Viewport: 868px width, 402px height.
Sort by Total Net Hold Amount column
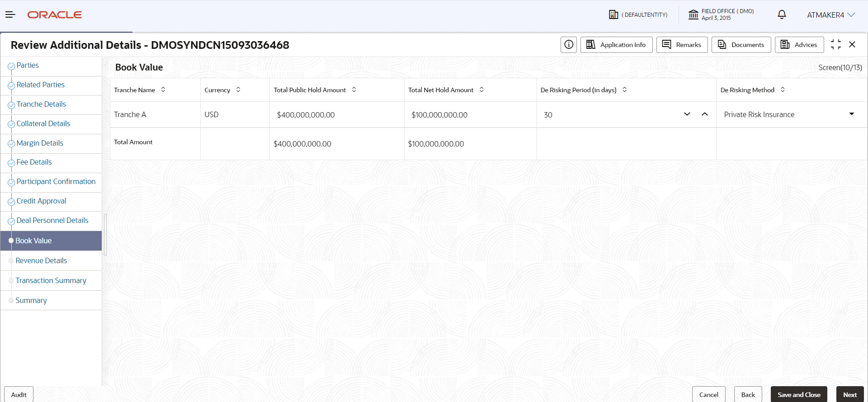[482, 90]
